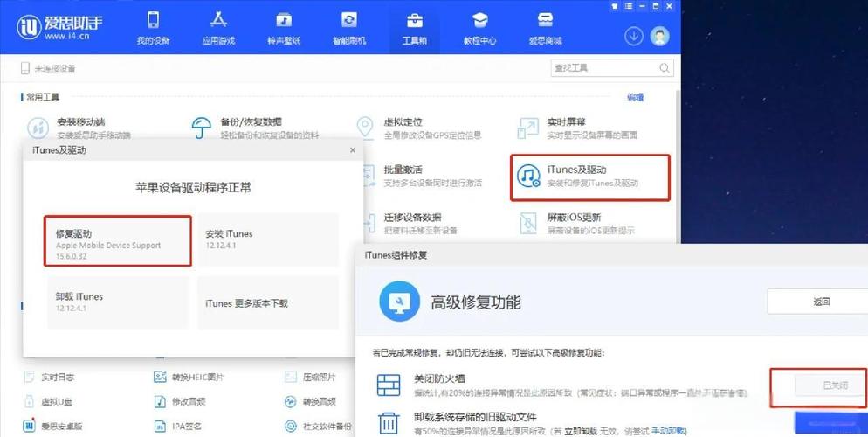Open 备份/恢复数据 umbrella icon
The width and height of the screenshot is (868, 437).
click(202, 128)
